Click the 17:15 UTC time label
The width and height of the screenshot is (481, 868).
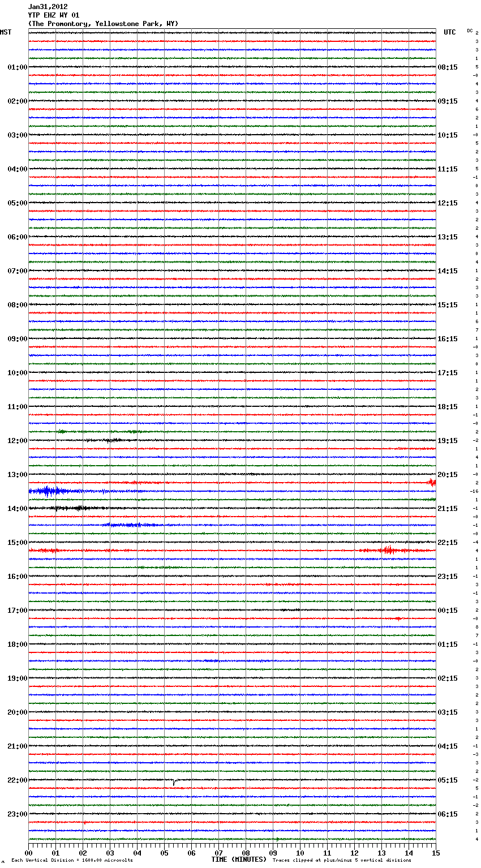[448, 373]
